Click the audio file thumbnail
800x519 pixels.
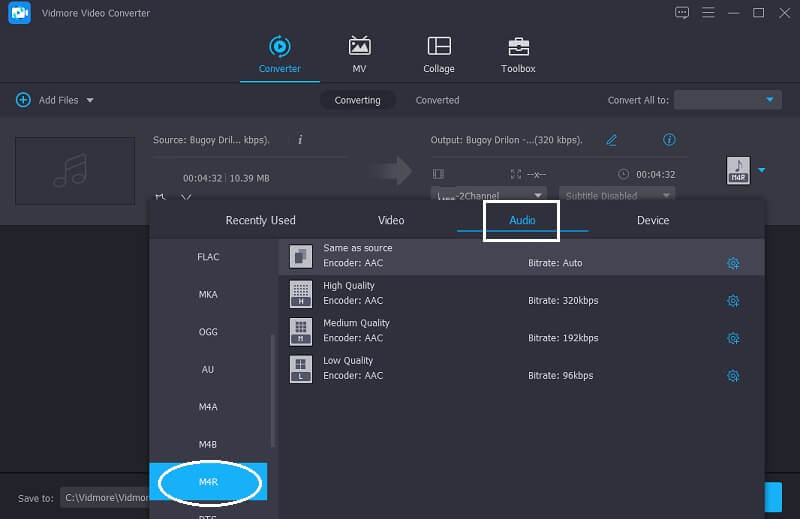(x=75, y=171)
